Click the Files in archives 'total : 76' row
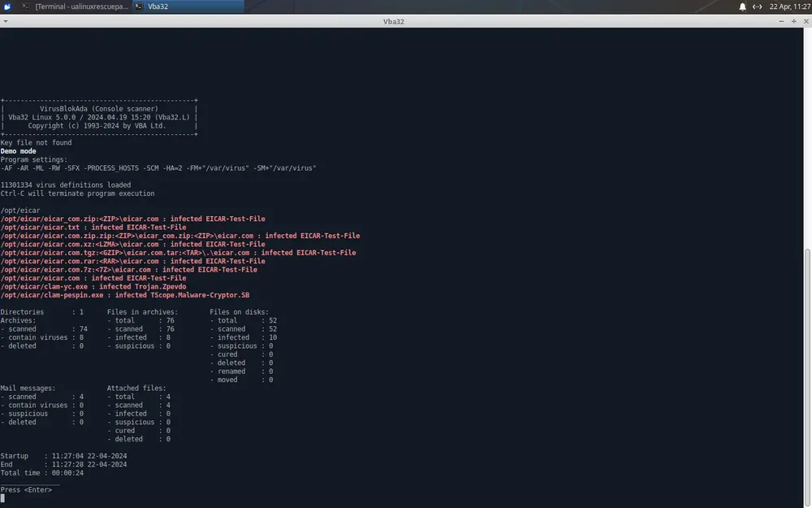812x508 pixels. [x=140, y=320]
